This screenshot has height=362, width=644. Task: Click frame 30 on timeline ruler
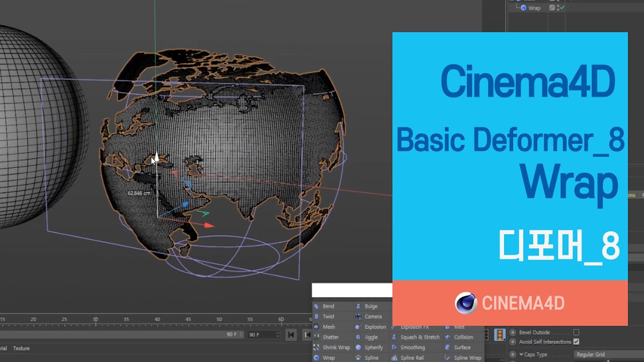point(95,319)
